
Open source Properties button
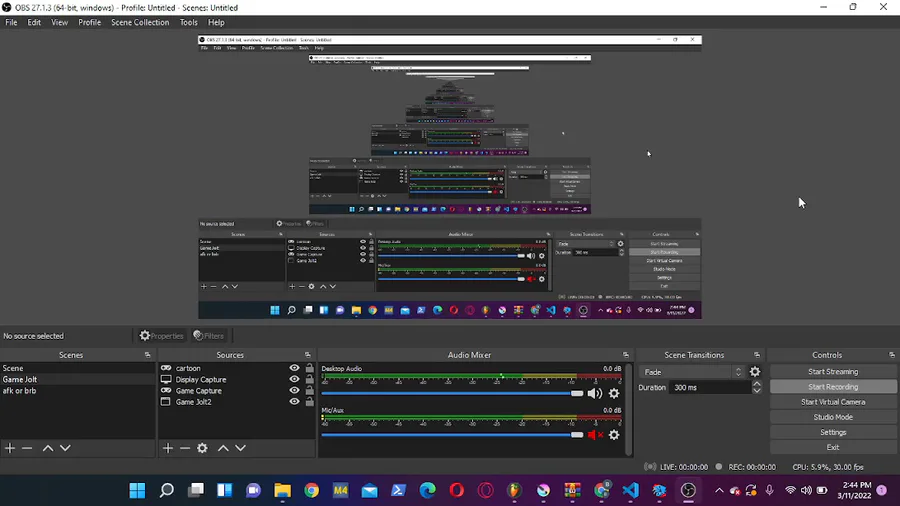click(161, 336)
